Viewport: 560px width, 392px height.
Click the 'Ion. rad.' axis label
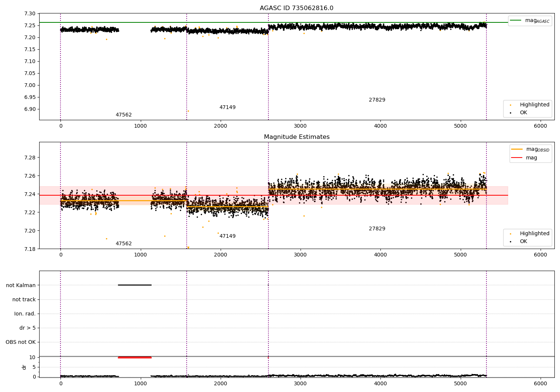pos(25,314)
